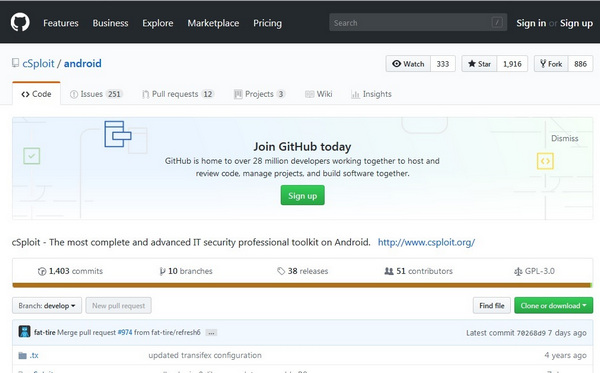The width and height of the screenshot is (600, 373).
Task: Open Explore in the top navigation
Action: [x=158, y=23]
